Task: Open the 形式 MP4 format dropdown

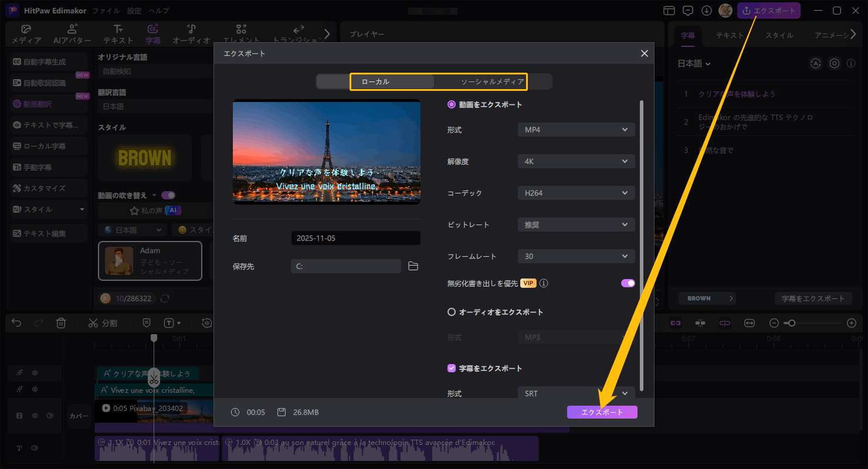Action: [576, 130]
